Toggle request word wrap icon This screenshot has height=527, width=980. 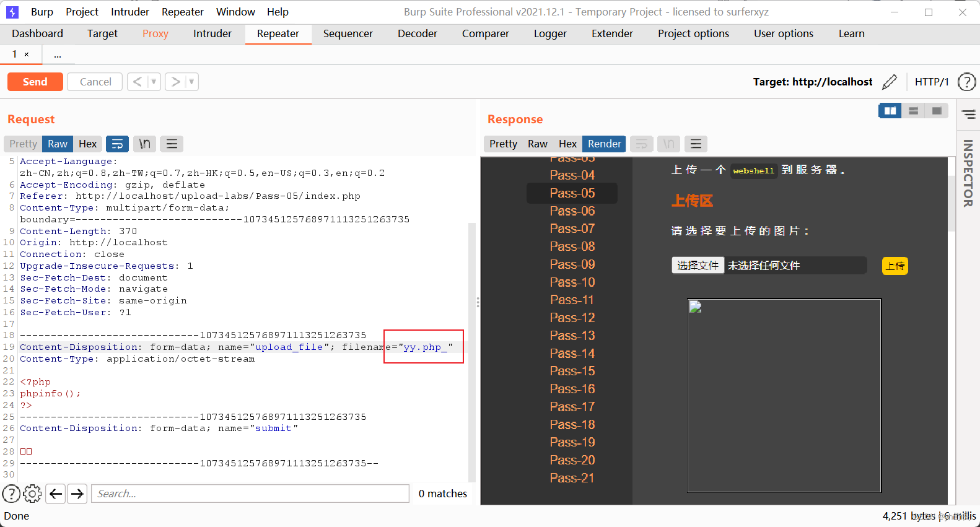117,144
